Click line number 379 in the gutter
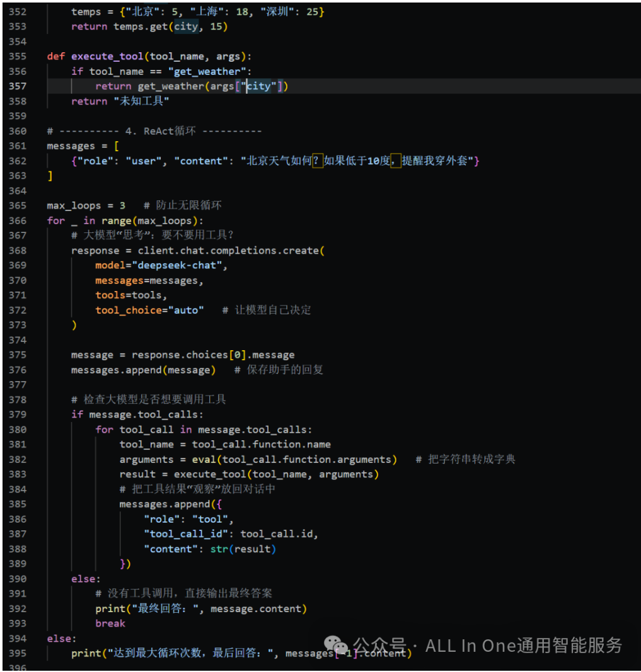The width and height of the screenshot is (641, 672). click(18, 414)
